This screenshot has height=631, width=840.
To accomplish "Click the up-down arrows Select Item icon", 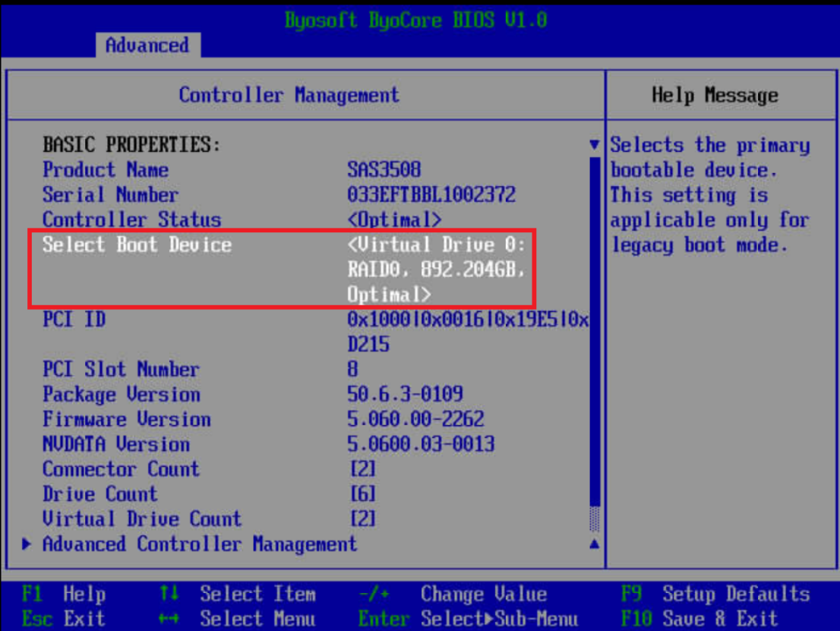I will coord(169,594).
